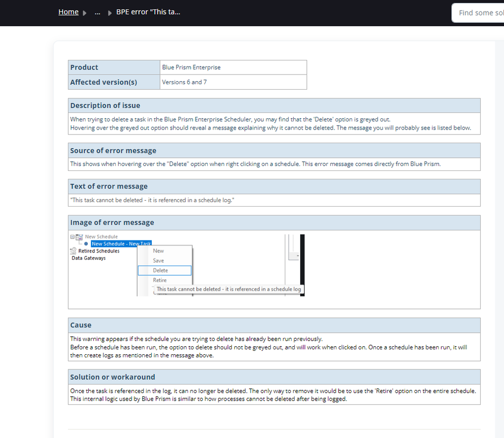Click the 'Text of error message' heading

pyautogui.click(x=109, y=186)
